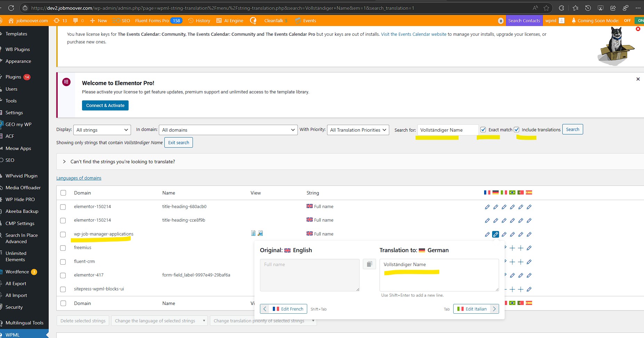
Task: Toggle the Include translations checkbox
Action: pyautogui.click(x=516, y=130)
